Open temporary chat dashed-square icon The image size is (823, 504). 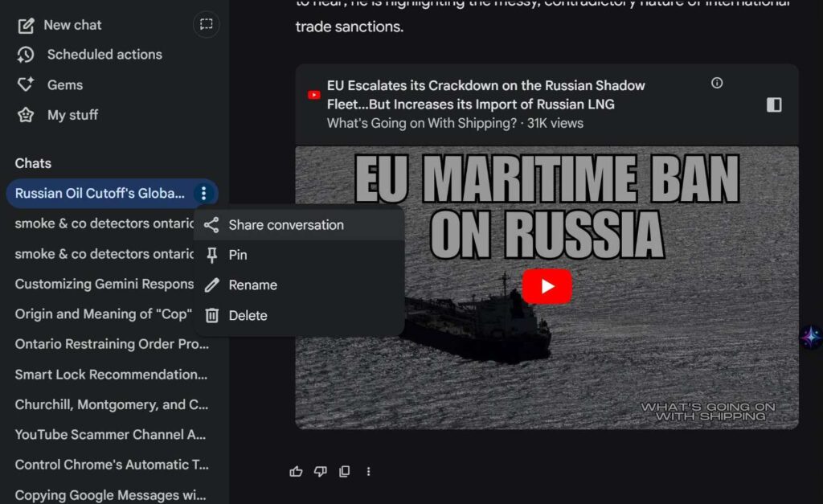pos(207,24)
